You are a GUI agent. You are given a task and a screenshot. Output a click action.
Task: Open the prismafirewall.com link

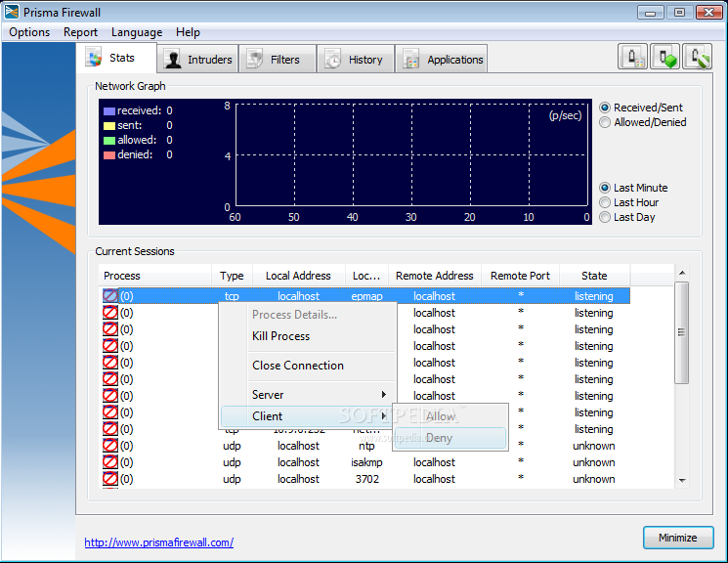point(158,542)
